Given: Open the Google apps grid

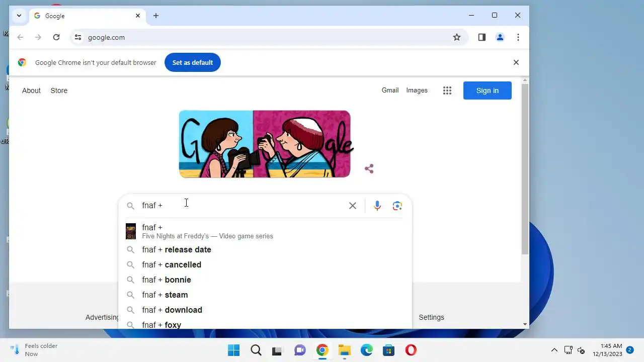Looking at the screenshot, I should point(447,90).
